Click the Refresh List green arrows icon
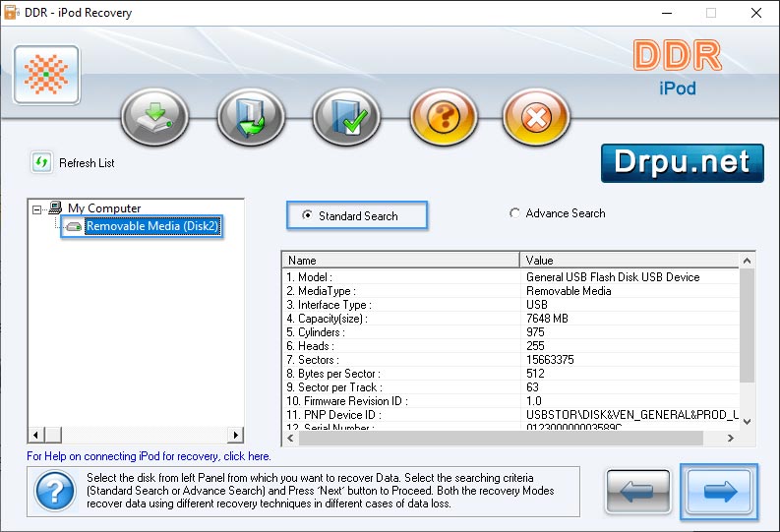 tap(41, 162)
